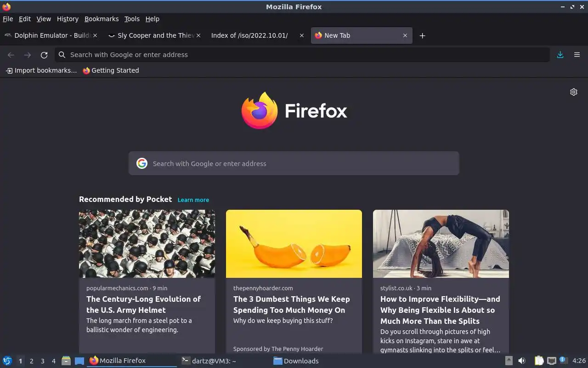Click stylist.co.uk source text
This screenshot has height=368, width=588.
396,288
